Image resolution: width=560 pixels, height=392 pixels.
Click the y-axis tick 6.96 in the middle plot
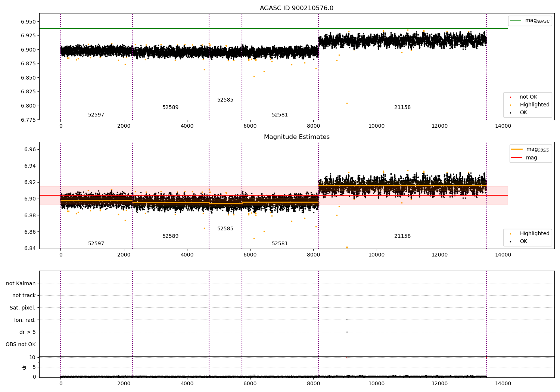(x=30, y=149)
